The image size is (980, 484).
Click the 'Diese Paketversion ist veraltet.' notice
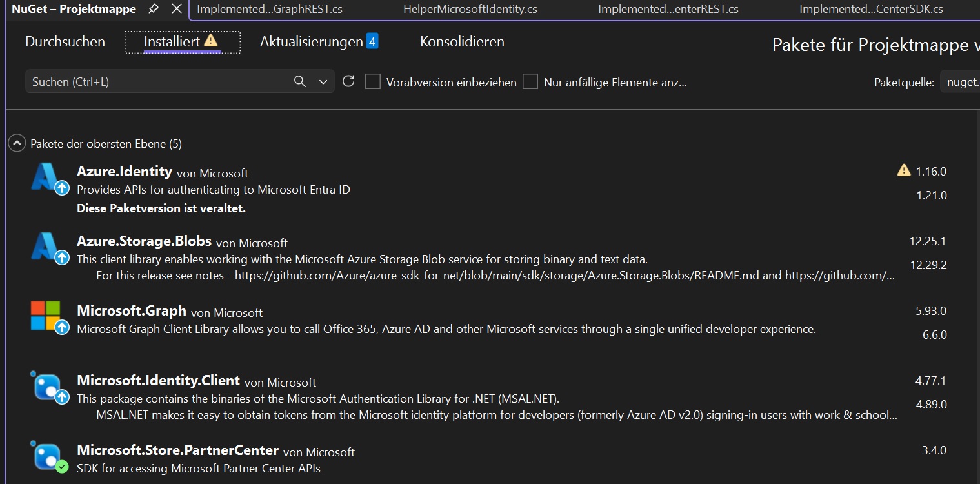pyautogui.click(x=161, y=208)
